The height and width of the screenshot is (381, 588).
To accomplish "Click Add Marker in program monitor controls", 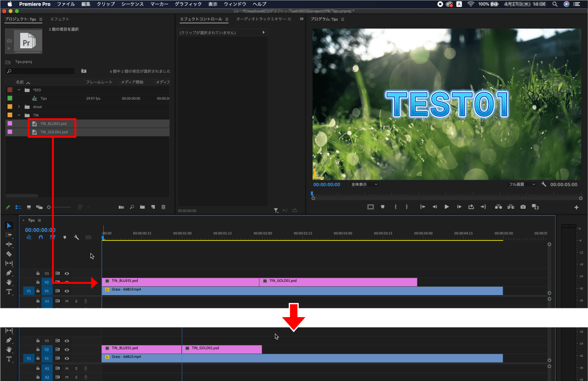I will [x=383, y=207].
